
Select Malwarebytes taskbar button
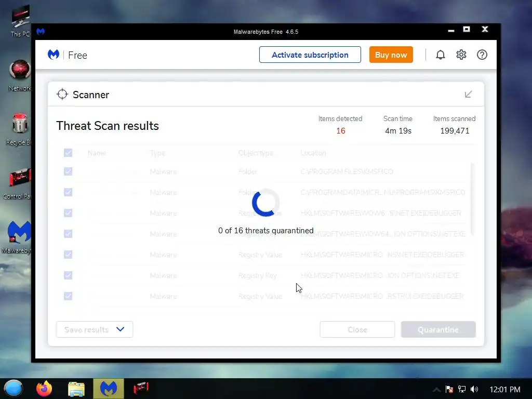click(x=109, y=389)
